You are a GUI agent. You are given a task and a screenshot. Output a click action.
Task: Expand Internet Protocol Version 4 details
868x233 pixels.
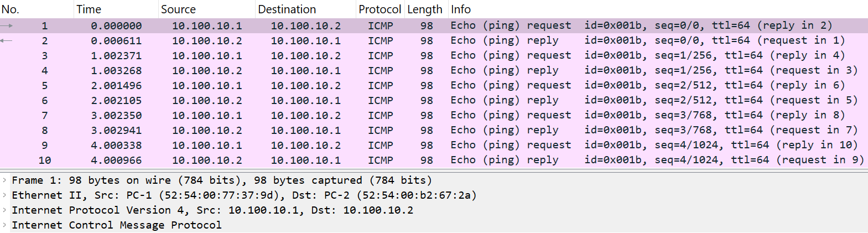pos(4,210)
